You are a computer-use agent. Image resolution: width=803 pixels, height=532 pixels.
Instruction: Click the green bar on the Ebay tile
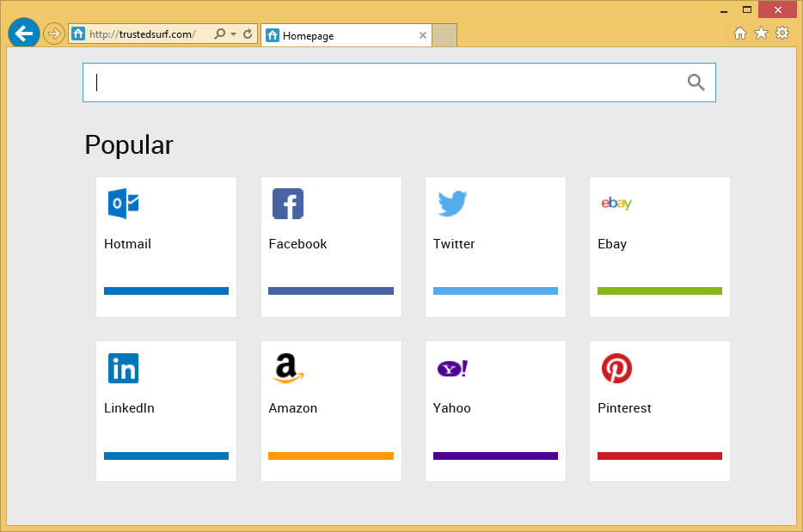659,290
